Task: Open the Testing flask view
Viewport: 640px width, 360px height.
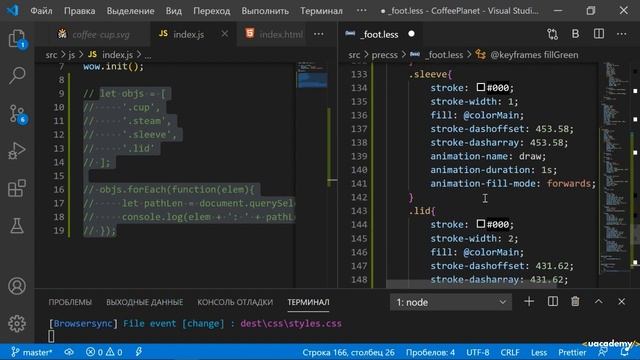Action: coord(17,226)
